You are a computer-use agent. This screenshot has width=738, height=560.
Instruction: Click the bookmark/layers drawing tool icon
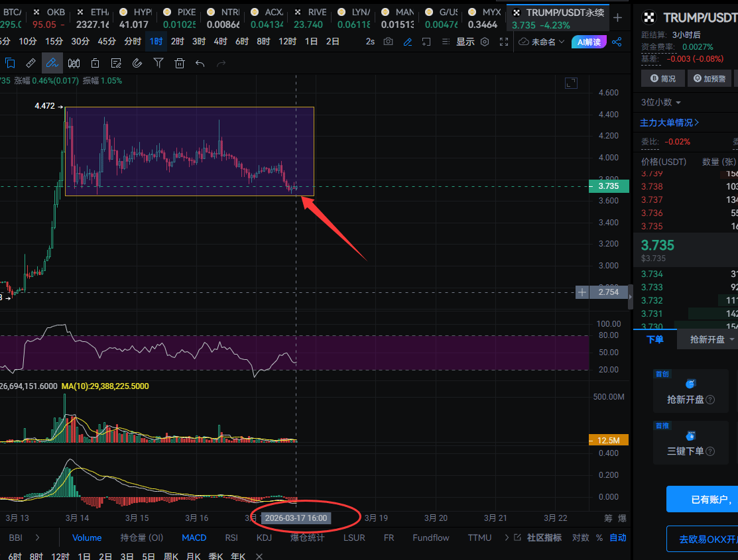(10, 63)
